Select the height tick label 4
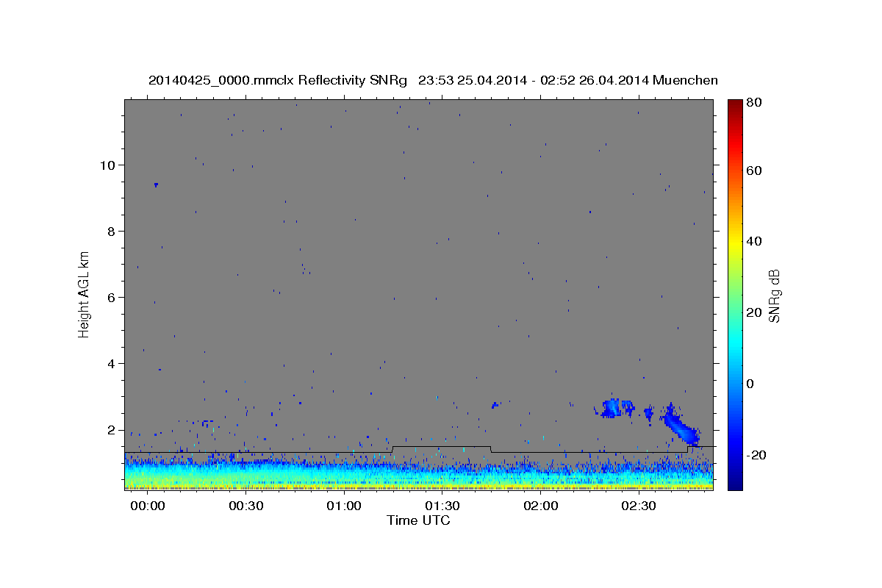This screenshot has height=588, width=882. [112, 364]
